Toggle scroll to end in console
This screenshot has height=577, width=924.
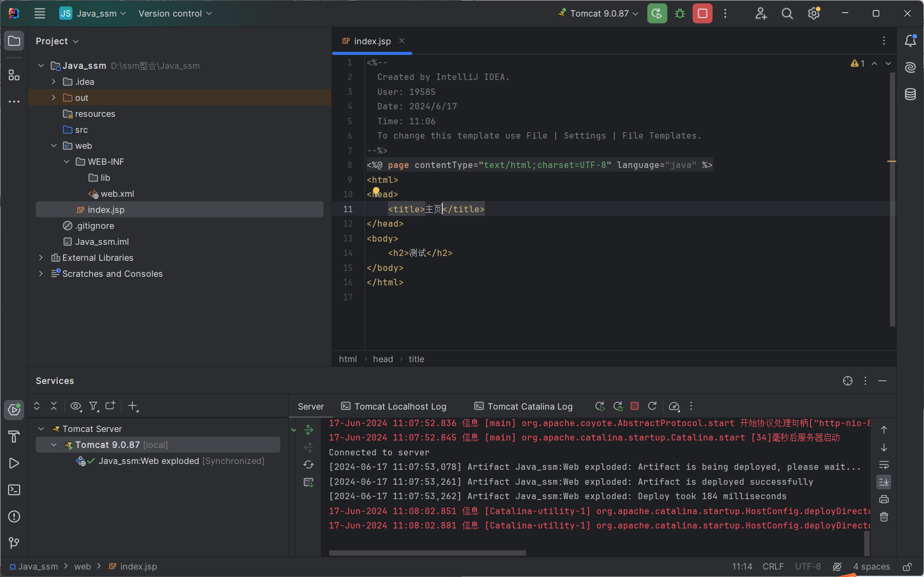(884, 482)
